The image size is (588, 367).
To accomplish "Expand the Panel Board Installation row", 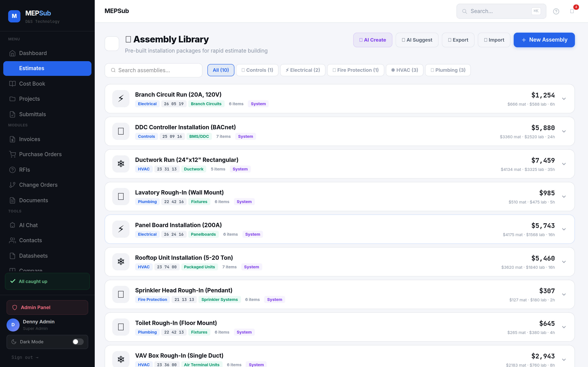I will pos(564,229).
